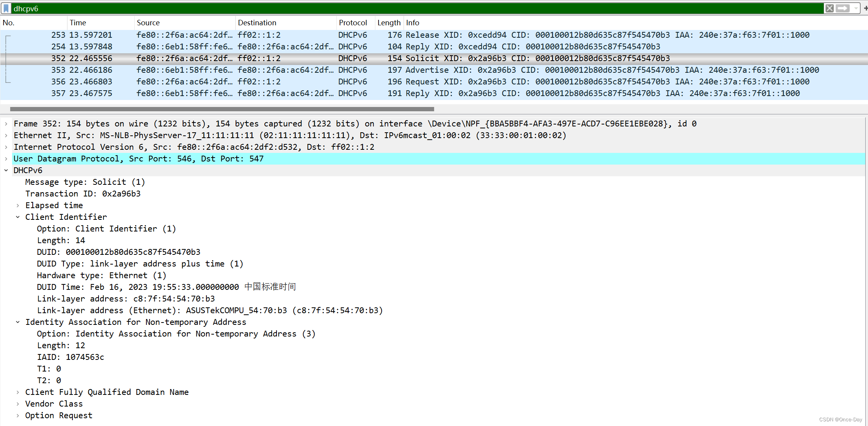
Task: Select Option: Client Identifier (1) line
Action: (x=106, y=229)
